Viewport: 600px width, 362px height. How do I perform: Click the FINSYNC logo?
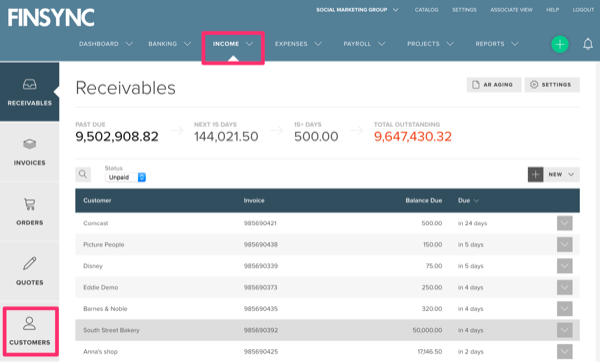(51, 18)
